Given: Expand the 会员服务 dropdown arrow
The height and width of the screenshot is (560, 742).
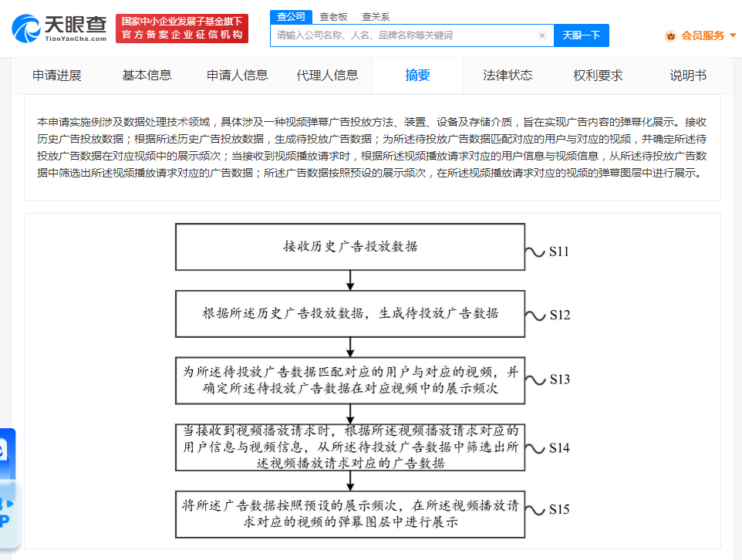Looking at the screenshot, I should click(733, 35).
